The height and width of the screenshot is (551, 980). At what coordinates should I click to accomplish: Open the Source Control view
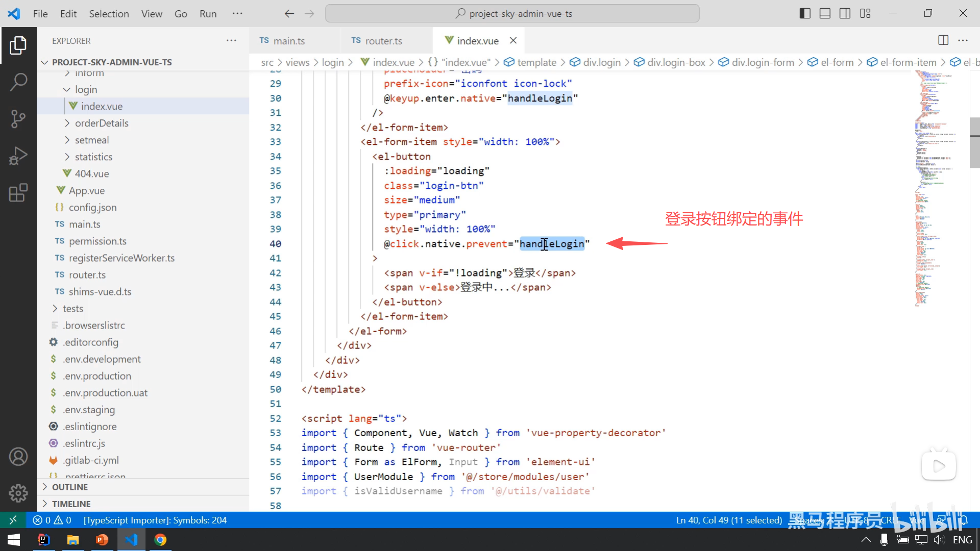pyautogui.click(x=18, y=119)
